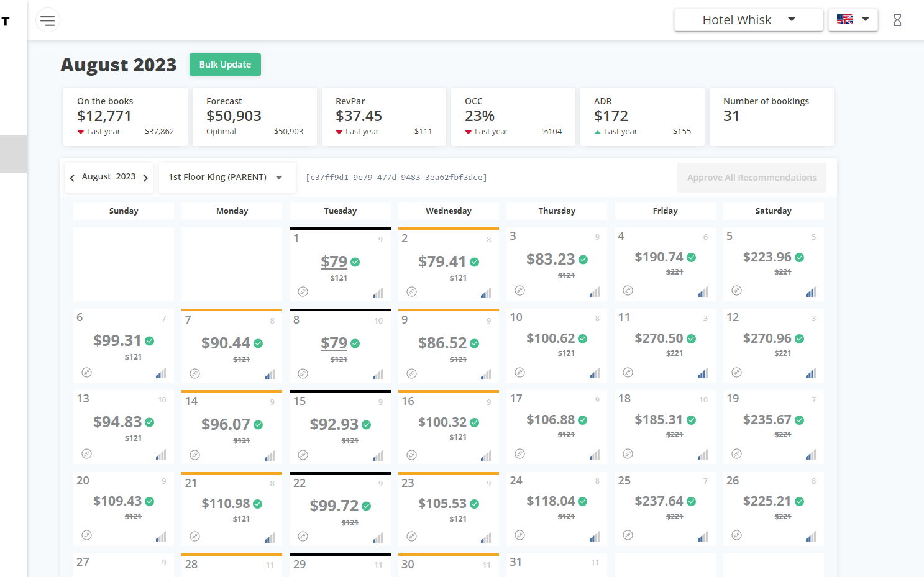Toggle green checkmark beside $235.67 price
The height and width of the screenshot is (577, 924).
tap(800, 420)
